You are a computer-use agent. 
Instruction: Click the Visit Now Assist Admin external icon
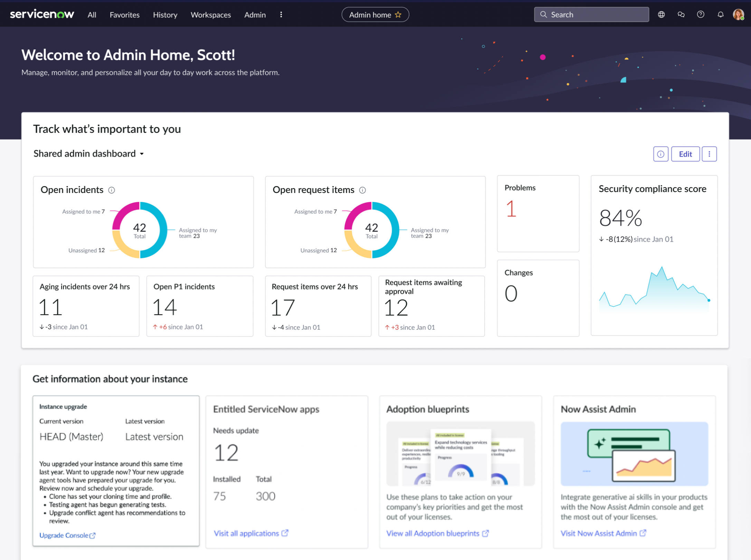pos(643,533)
